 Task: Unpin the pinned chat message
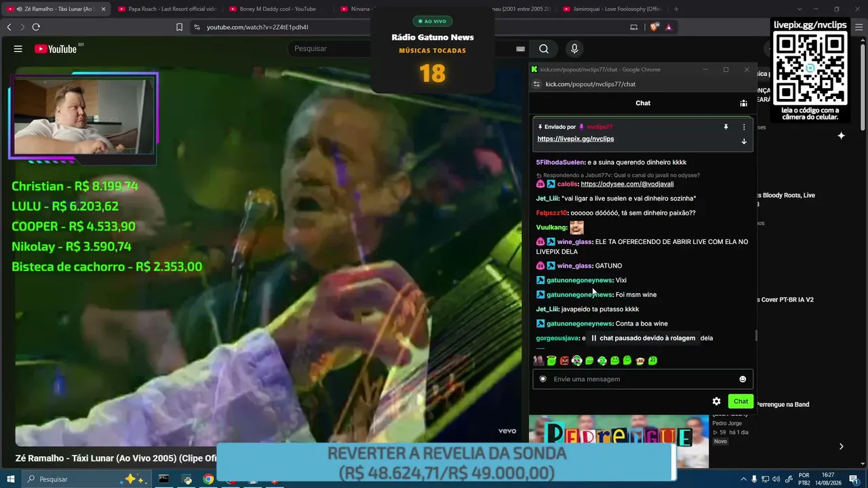coord(726,127)
